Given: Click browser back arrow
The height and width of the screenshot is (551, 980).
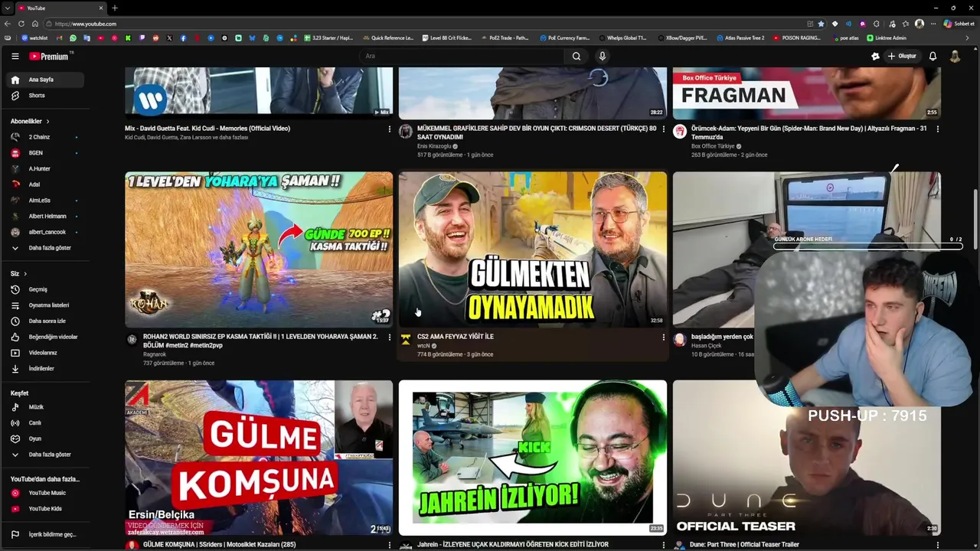Looking at the screenshot, I should click(8, 24).
